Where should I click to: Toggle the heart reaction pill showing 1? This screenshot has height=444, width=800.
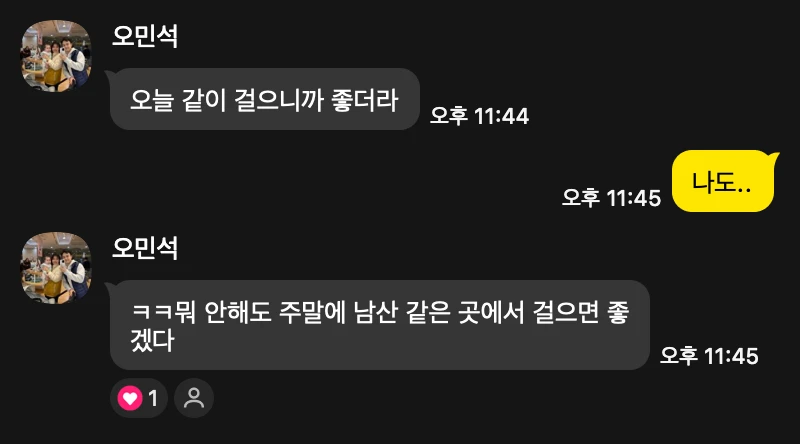pyautogui.click(x=139, y=398)
